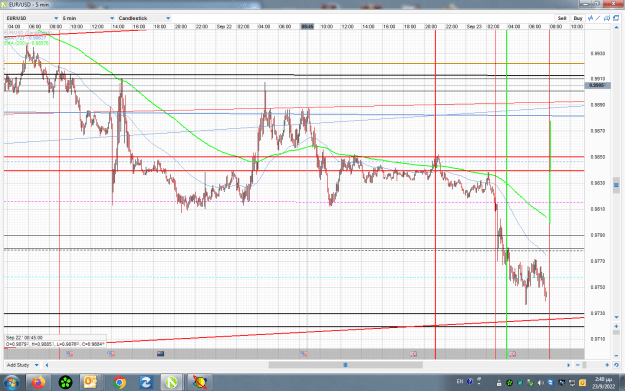Viewport: 625px width, 391px height.
Task: Click the system clock showing 23/9/2022
Action: point(603,383)
